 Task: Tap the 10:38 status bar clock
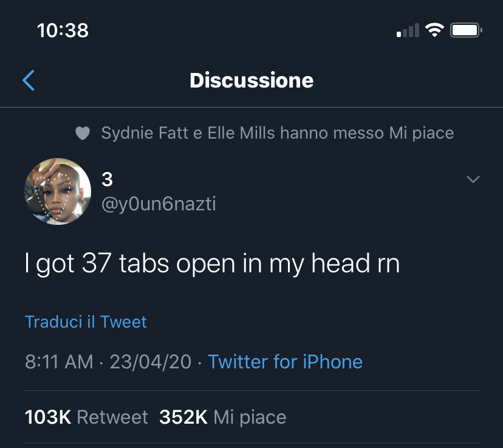click(x=63, y=30)
